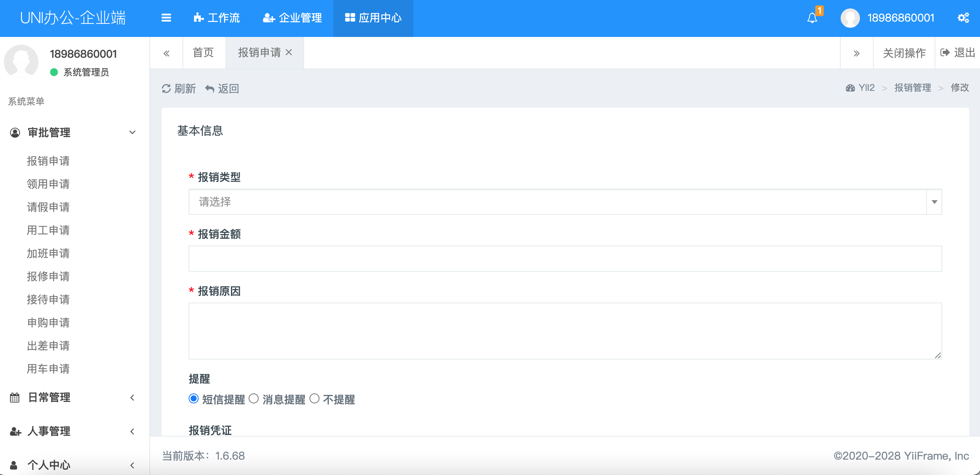Click the 返回 back button
This screenshot has width=980, height=475.
222,89
